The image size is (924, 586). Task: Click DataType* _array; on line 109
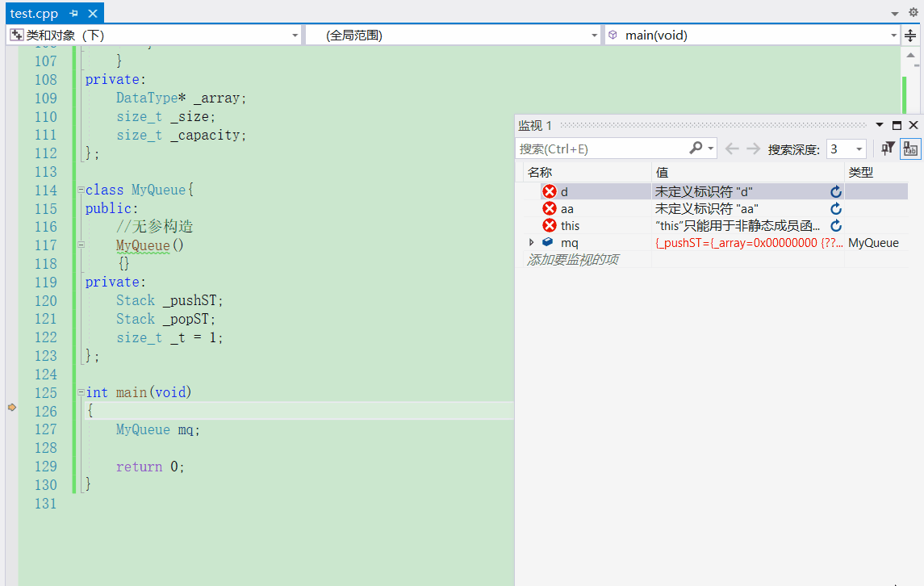pos(181,98)
